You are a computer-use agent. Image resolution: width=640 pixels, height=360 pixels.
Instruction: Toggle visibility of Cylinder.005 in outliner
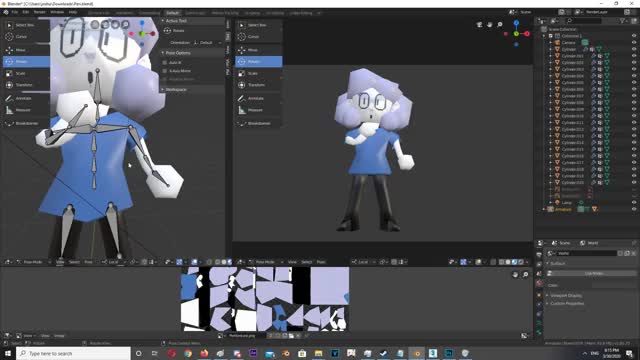click(x=634, y=82)
